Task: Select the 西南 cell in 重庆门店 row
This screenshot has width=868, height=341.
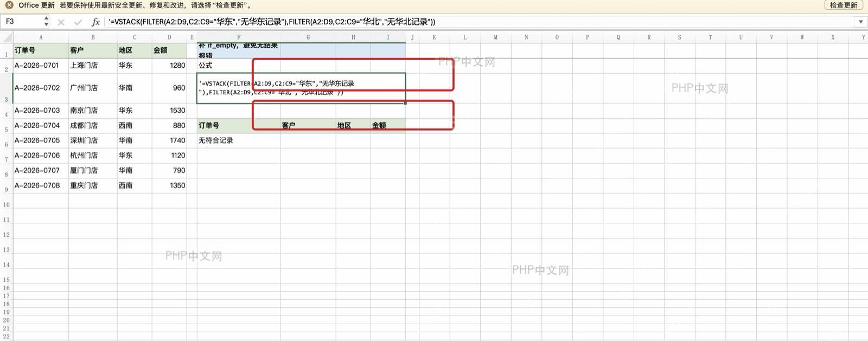Action: 135,186
